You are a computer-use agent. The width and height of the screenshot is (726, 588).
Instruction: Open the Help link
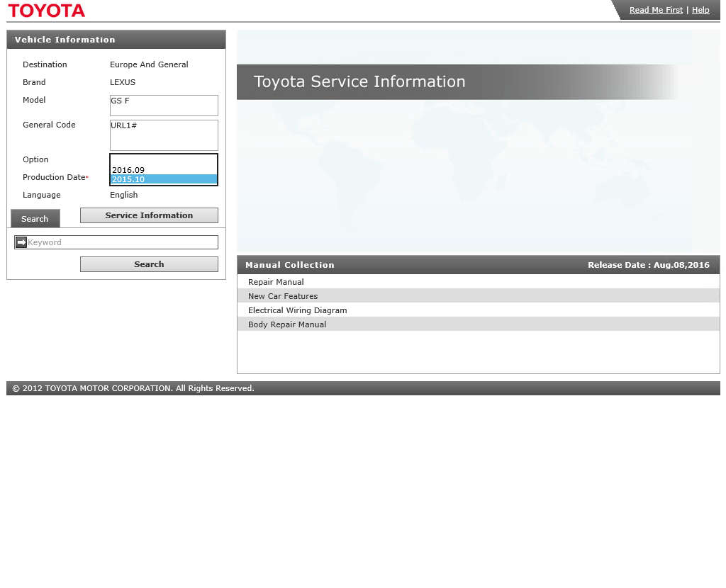[700, 10]
